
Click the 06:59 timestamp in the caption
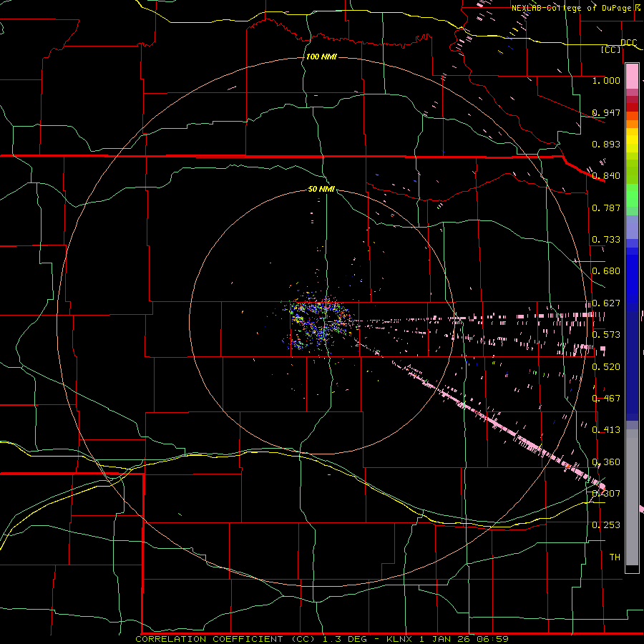tap(492, 639)
